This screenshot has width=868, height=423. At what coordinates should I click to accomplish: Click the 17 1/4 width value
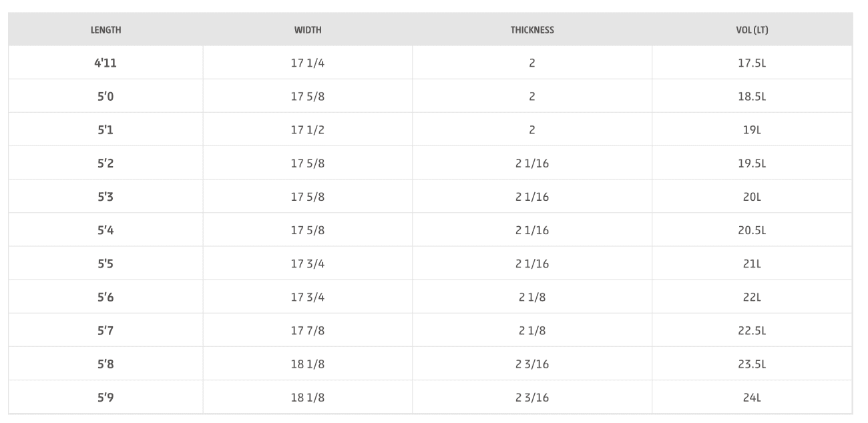307,63
